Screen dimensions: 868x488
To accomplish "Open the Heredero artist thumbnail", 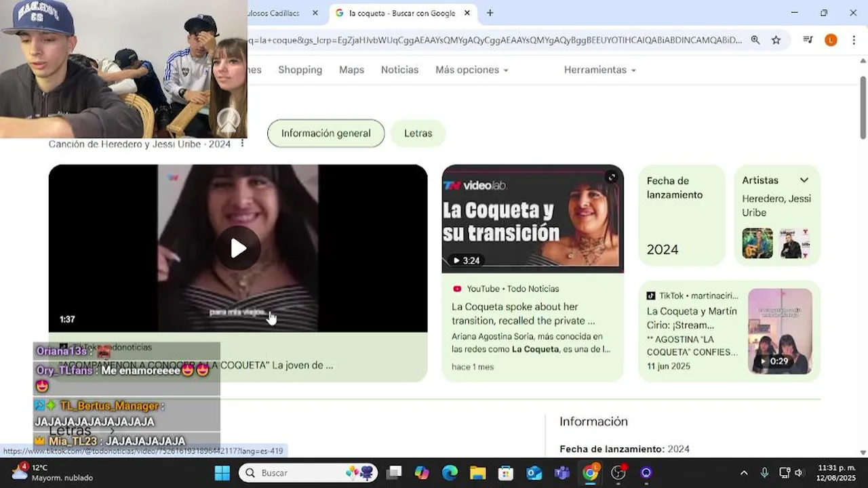I will tap(757, 243).
